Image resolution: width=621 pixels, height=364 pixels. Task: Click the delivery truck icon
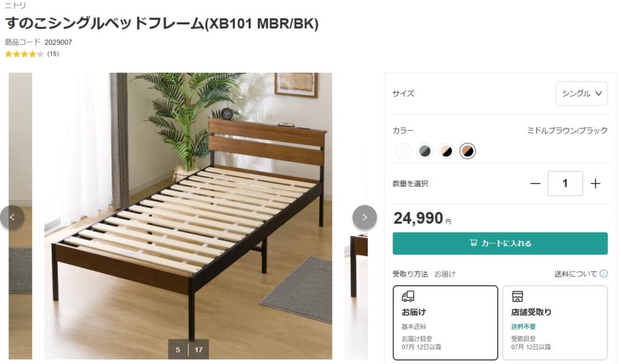pyautogui.click(x=408, y=296)
